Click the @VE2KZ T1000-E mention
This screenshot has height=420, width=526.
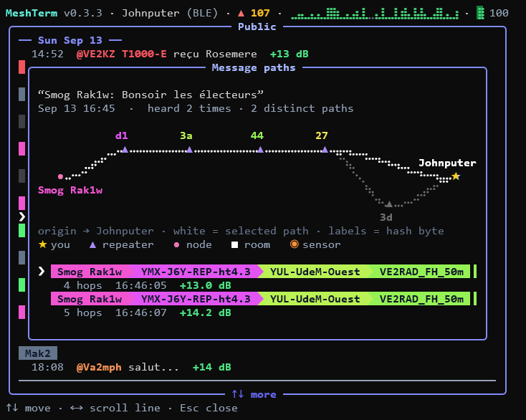point(121,54)
